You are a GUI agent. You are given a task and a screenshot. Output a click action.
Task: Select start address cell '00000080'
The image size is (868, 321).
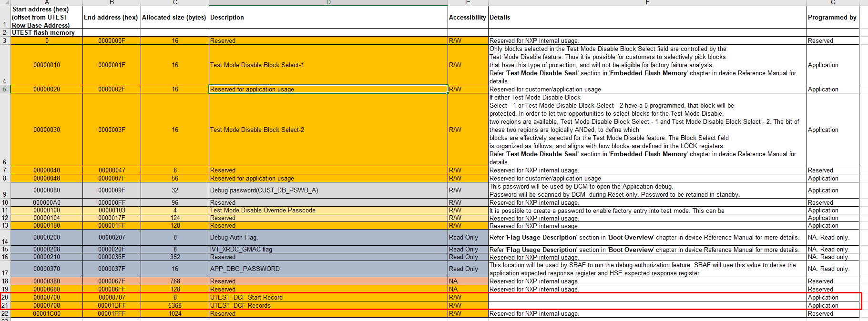[x=47, y=190]
